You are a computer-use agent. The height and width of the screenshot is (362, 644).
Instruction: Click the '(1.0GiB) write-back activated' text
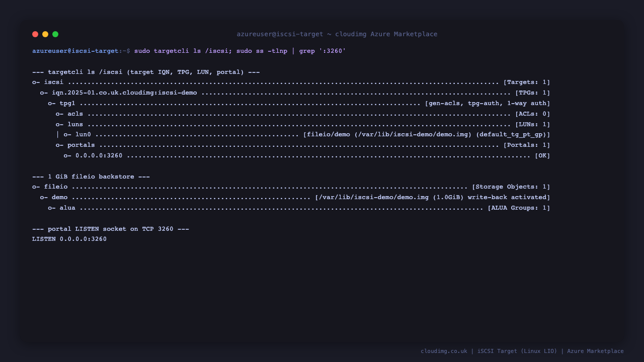tap(490, 198)
